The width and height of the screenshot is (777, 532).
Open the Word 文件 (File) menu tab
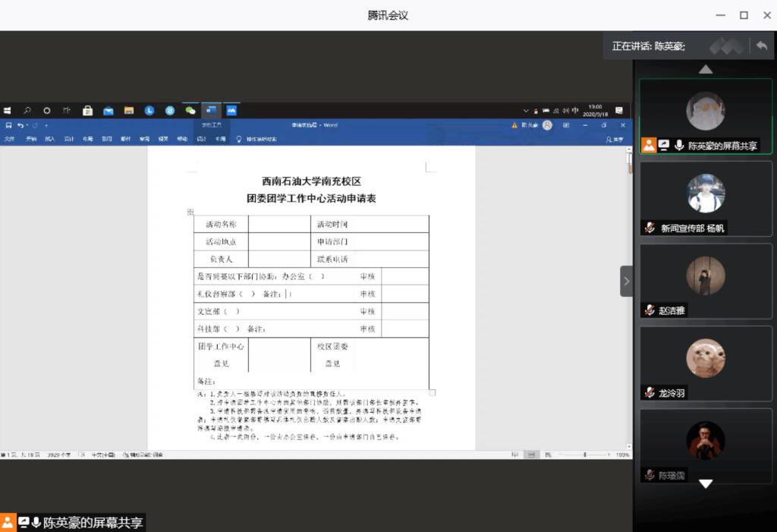[x=10, y=139]
